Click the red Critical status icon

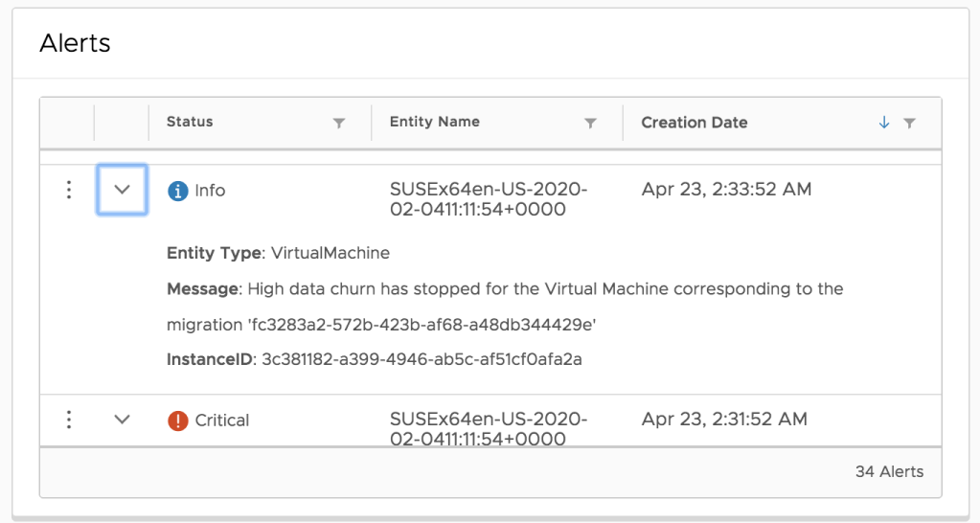[x=177, y=421]
